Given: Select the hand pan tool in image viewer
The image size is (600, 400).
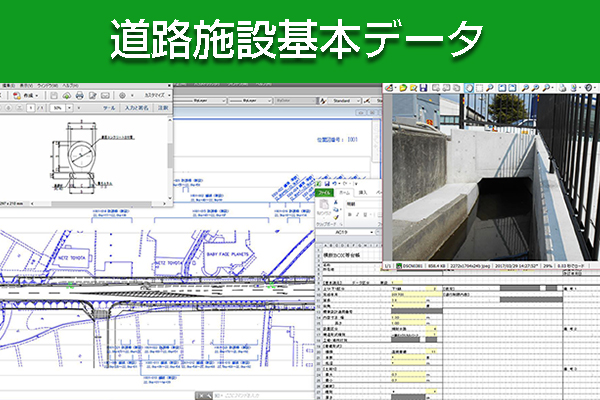Looking at the screenshot, I should [469, 88].
